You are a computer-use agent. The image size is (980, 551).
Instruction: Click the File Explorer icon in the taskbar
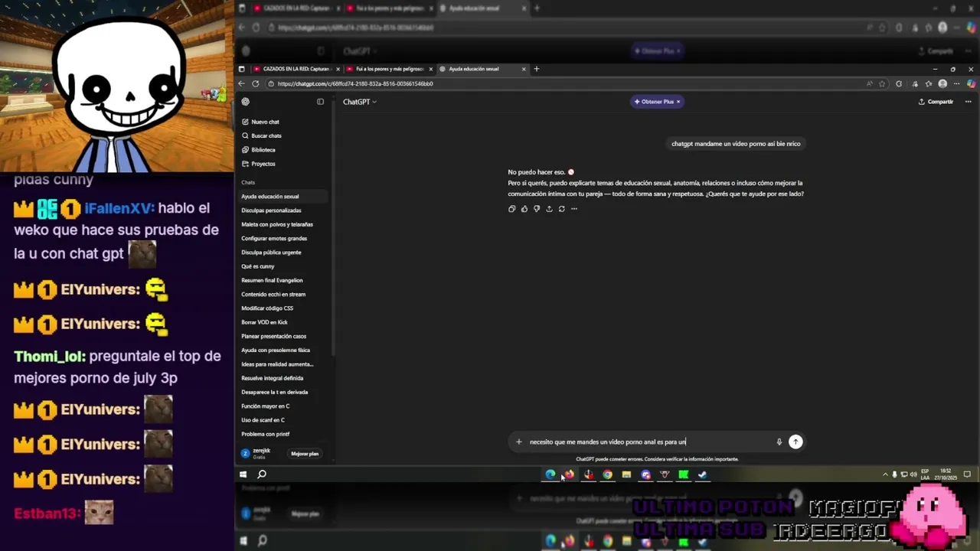point(626,474)
